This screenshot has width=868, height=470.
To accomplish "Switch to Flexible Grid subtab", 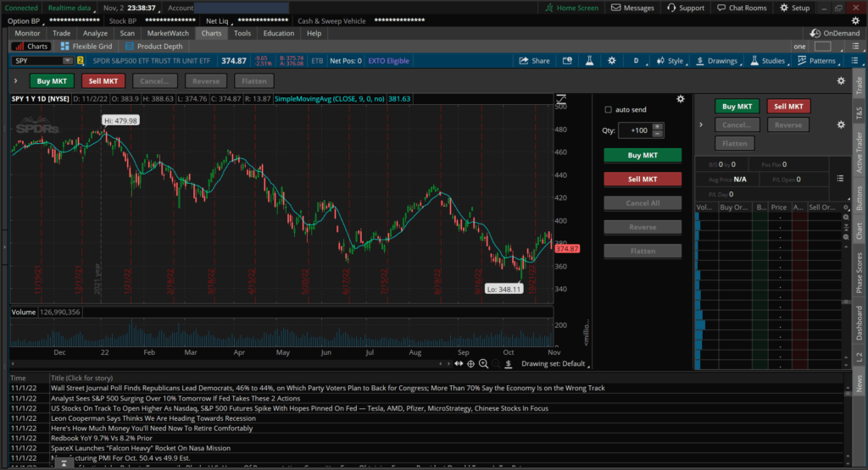I will [x=86, y=47].
